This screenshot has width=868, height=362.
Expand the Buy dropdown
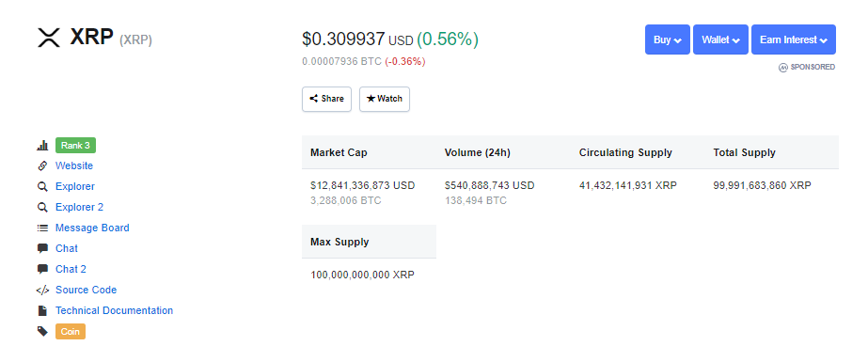tap(667, 39)
